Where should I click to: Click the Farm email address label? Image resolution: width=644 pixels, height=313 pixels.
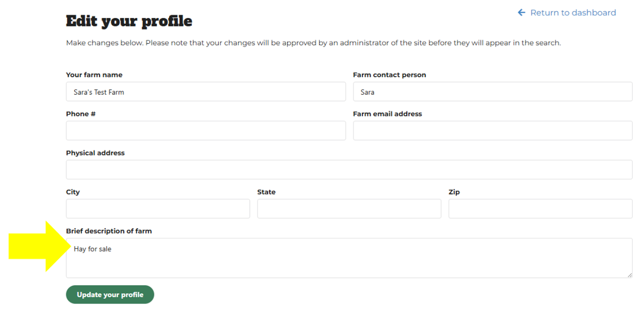point(387,114)
